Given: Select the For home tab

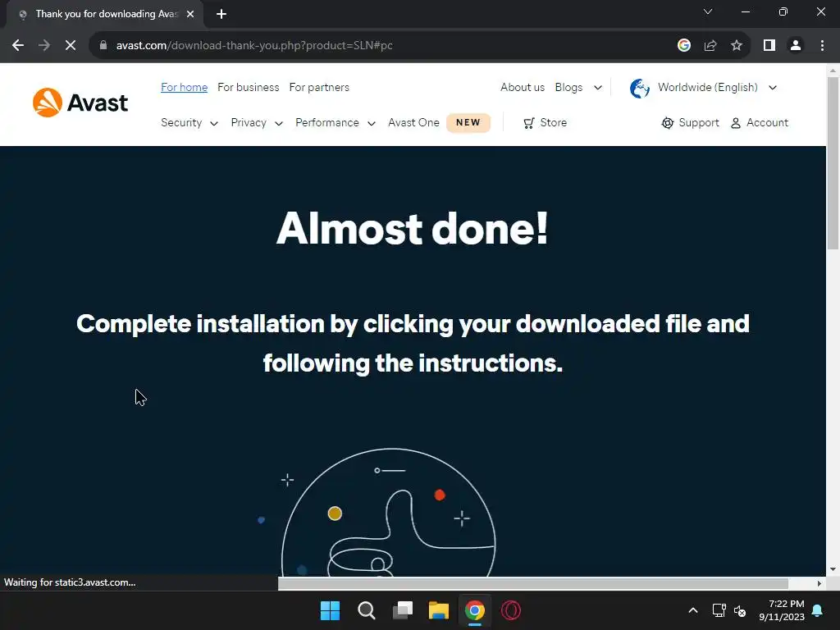Looking at the screenshot, I should point(185,87).
